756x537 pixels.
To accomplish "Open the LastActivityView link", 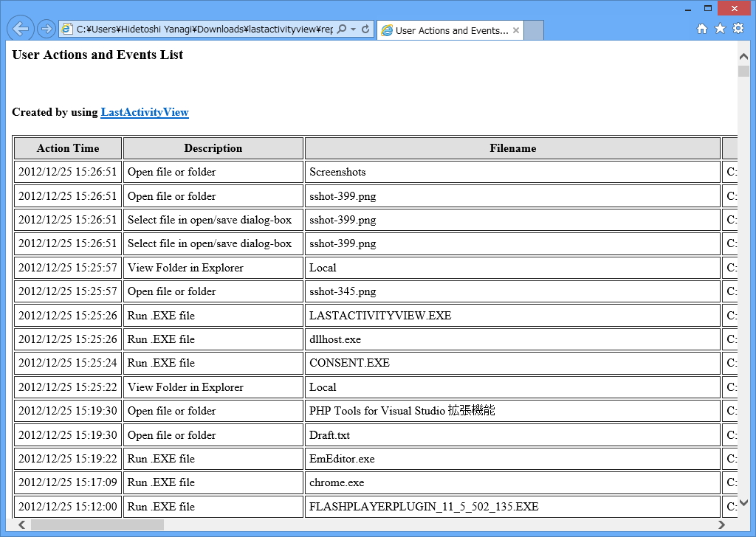I will click(145, 112).
